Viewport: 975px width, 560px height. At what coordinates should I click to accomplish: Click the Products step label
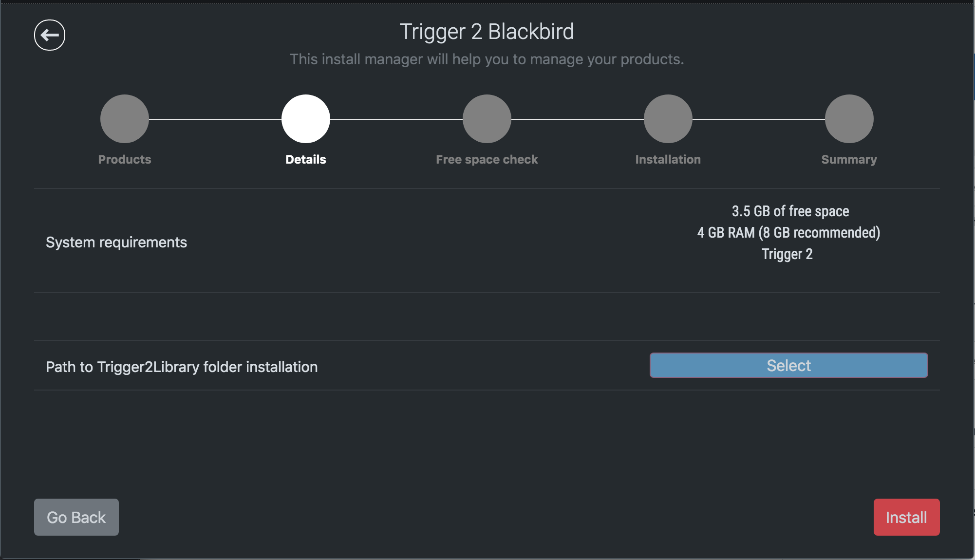125,159
